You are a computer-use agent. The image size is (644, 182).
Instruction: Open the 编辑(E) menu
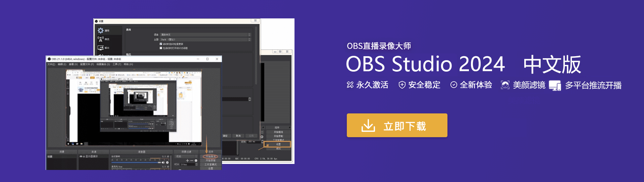point(62,64)
